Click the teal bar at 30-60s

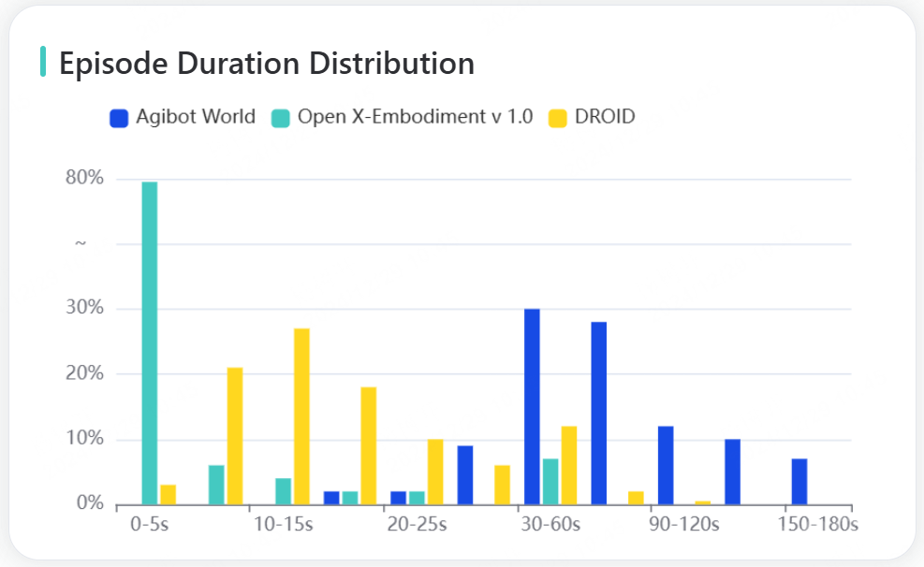[x=550, y=482]
